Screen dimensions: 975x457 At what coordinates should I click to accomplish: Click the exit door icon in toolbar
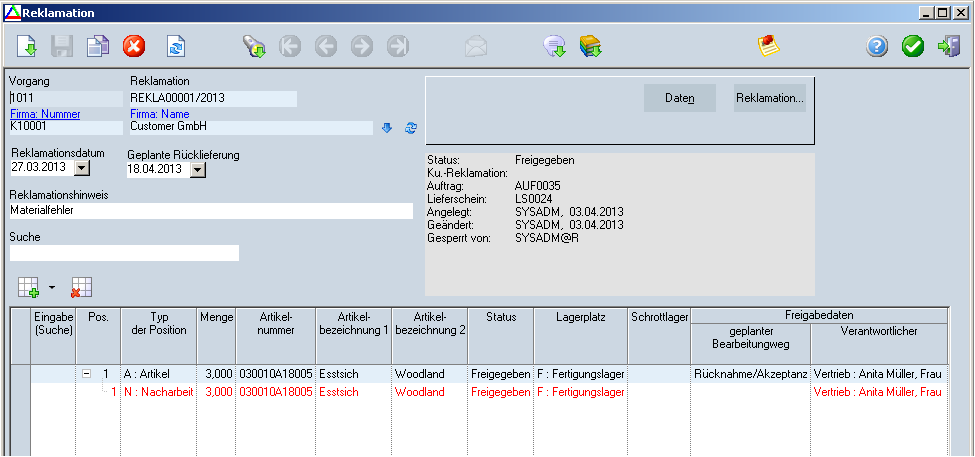(948, 46)
